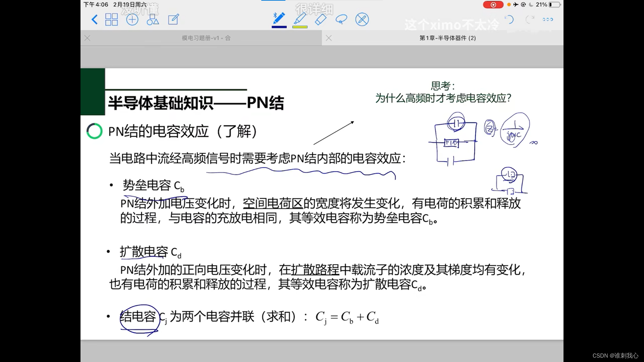Switch to the 模电习题册-v1 tab
The image size is (644, 362).
coord(206,38)
